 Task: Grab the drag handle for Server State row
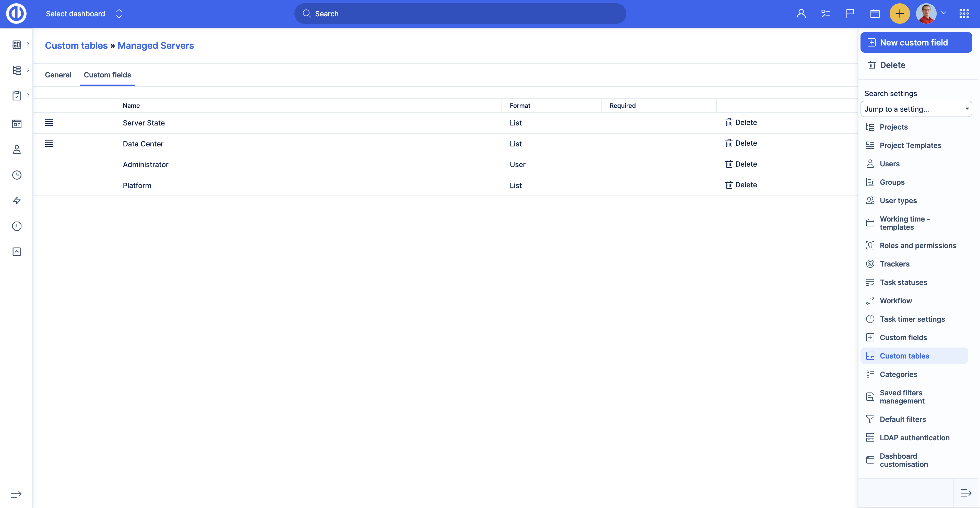tap(49, 123)
